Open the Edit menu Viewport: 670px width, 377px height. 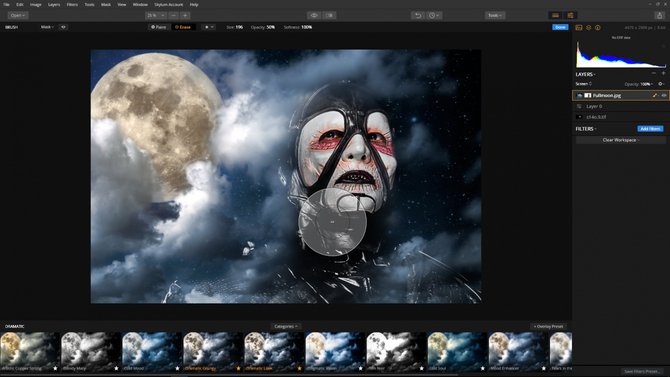pyautogui.click(x=20, y=5)
